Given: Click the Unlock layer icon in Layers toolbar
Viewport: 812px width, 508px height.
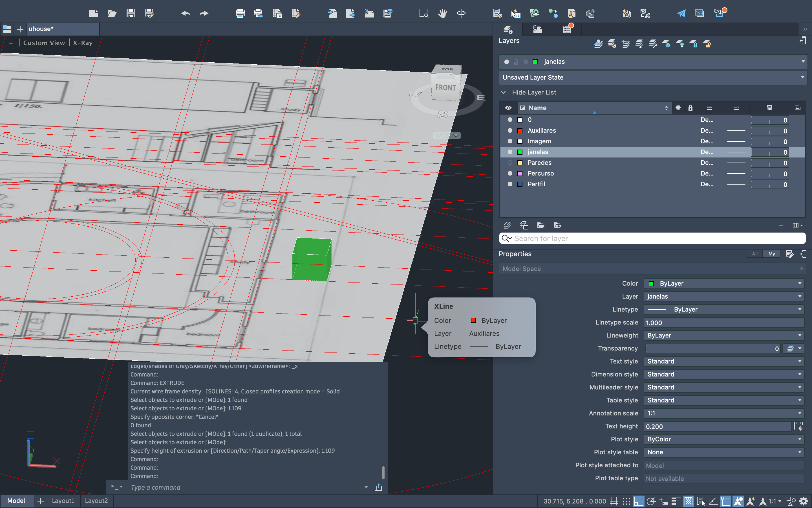Looking at the screenshot, I should [x=707, y=44].
